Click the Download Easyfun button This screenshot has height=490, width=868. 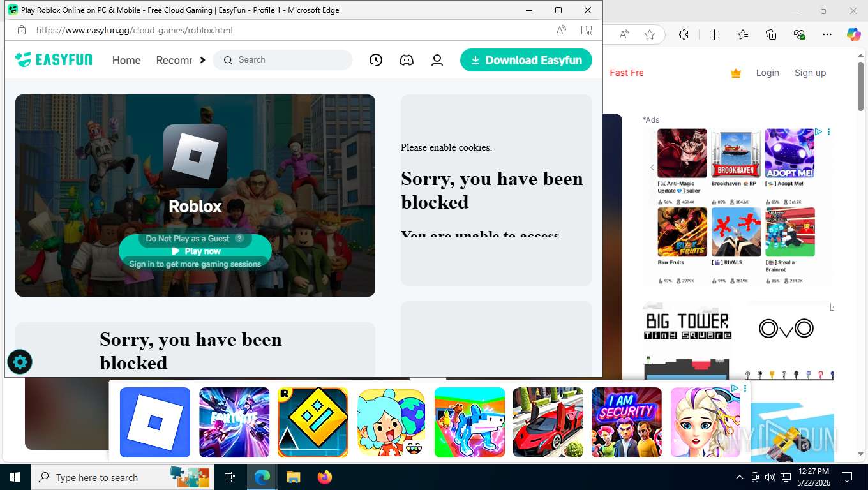click(526, 60)
